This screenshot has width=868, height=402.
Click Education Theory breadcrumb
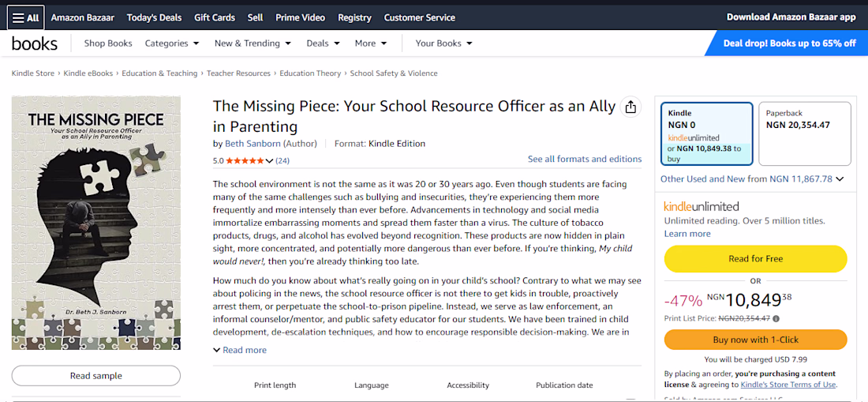310,73
